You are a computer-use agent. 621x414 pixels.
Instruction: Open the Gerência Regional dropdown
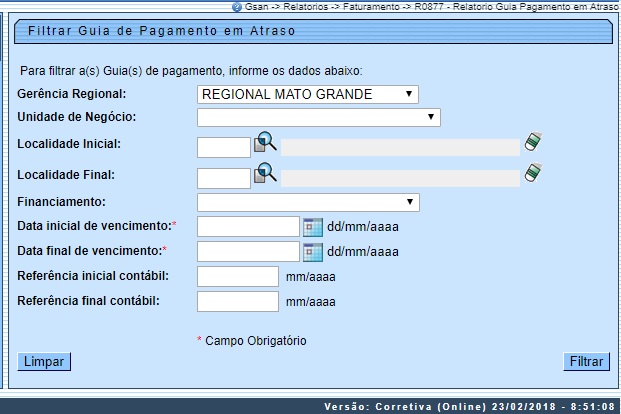click(308, 95)
